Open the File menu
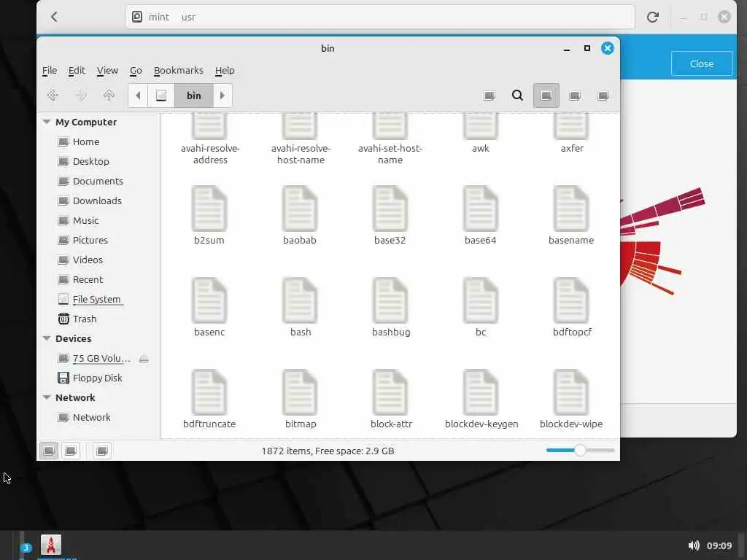 [50, 71]
